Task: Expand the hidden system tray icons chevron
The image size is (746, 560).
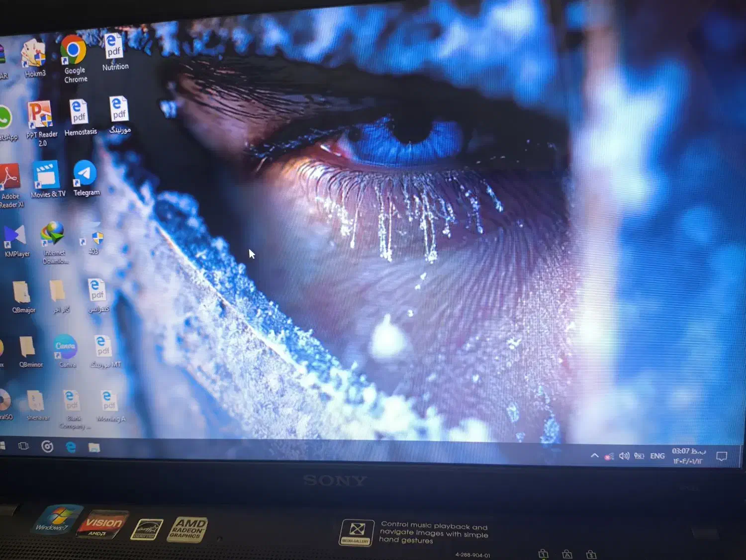Action: pyautogui.click(x=594, y=456)
